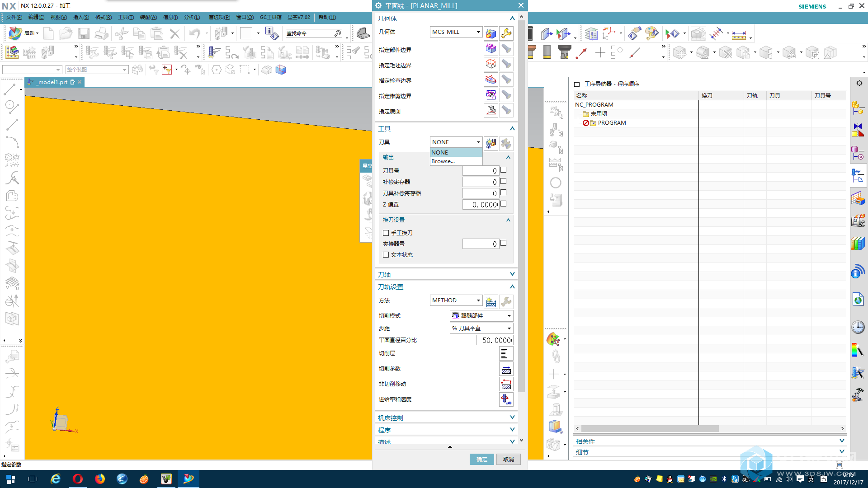Click the select check boundary icon (指定检查边界)
Screen dimensions: 868x488
(491, 80)
